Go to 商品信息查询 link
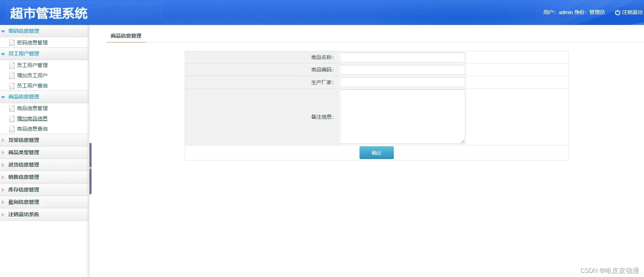 [32, 129]
